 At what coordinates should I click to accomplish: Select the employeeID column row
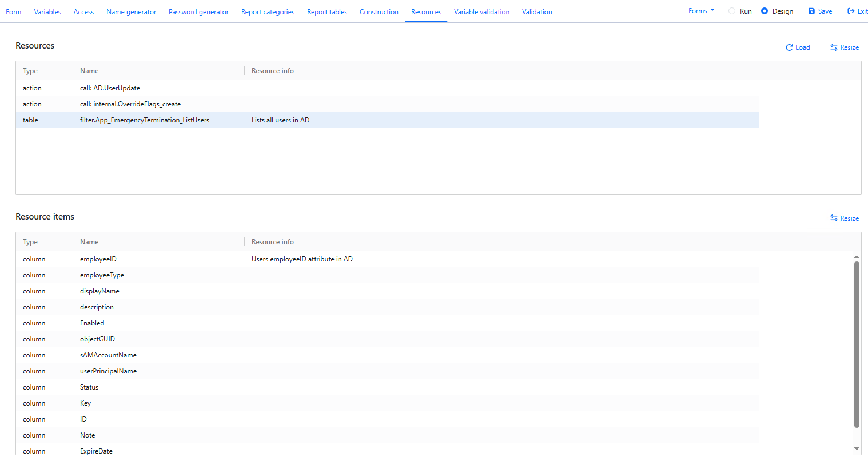click(x=388, y=259)
